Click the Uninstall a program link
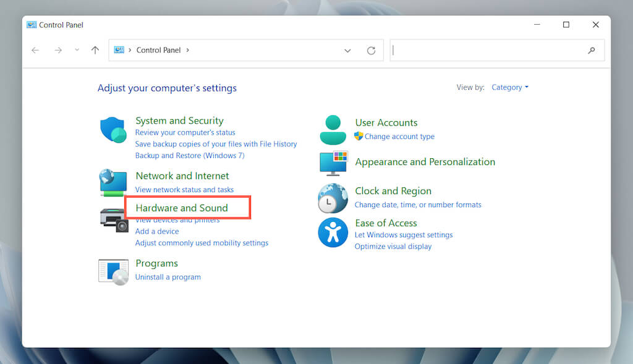Image resolution: width=633 pixels, height=364 pixels. 168,277
